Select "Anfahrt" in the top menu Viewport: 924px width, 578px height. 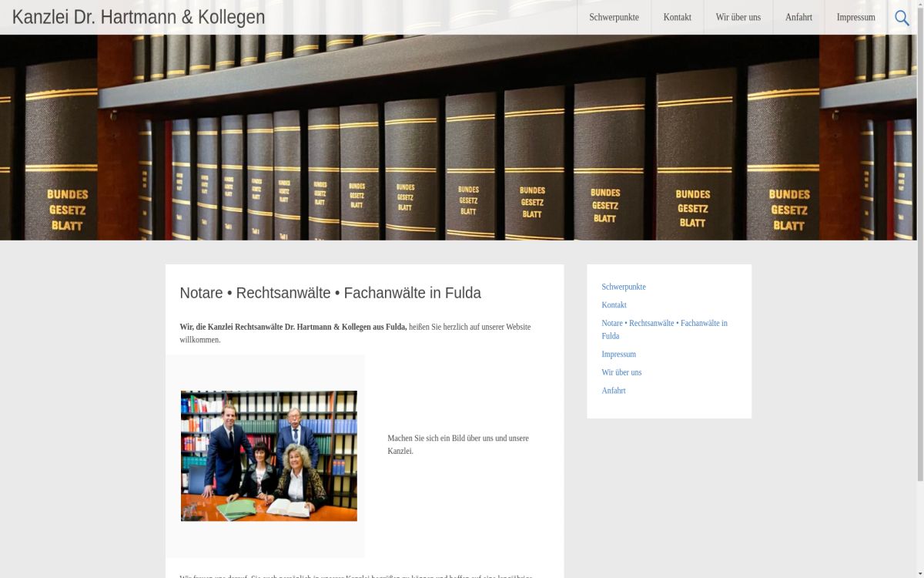point(798,17)
